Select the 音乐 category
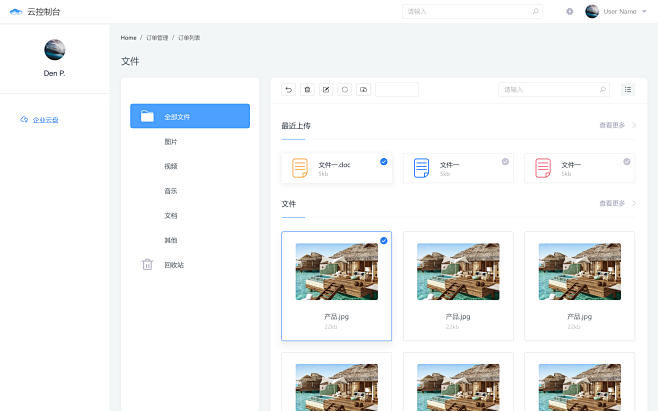658x411 pixels. (170, 191)
